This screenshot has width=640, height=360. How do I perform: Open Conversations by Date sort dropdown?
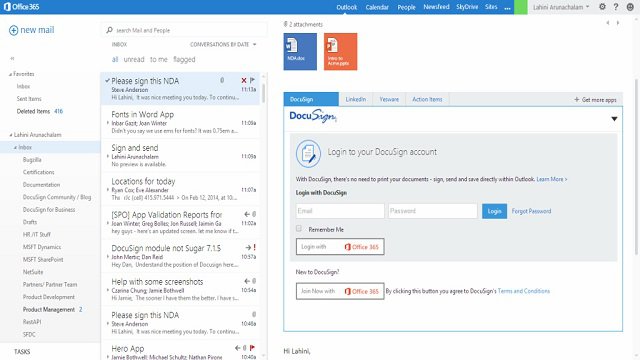click(x=223, y=44)
